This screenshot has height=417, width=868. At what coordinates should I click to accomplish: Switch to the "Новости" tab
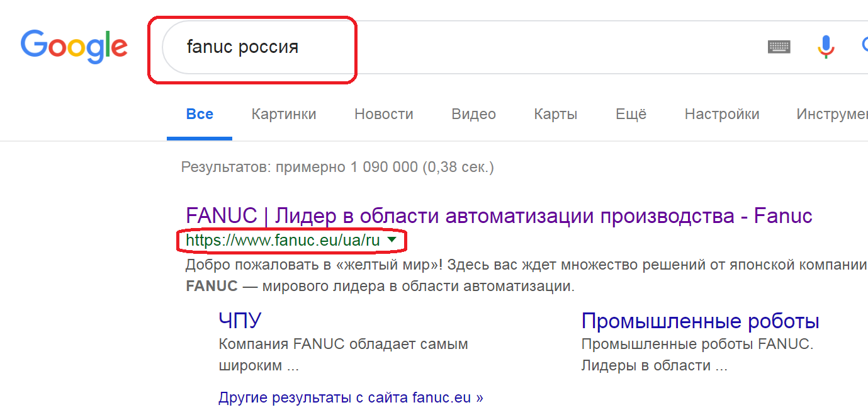(384, 114)
